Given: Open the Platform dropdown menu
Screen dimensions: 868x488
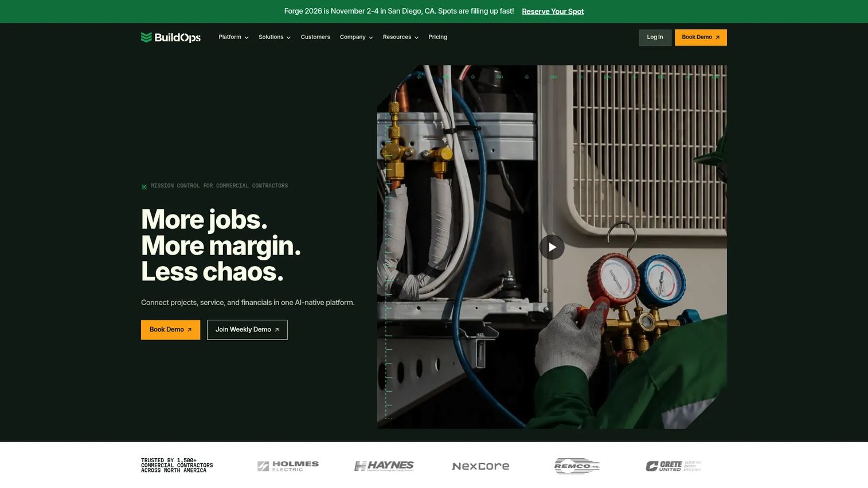Looking at the screenshot, I should pos(233,37).
